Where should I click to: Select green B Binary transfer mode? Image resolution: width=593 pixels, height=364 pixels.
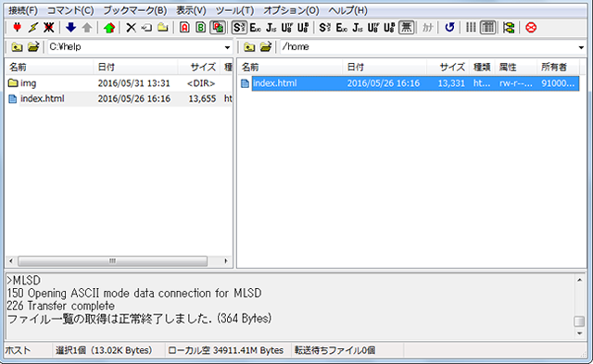[x=201, y=27]
